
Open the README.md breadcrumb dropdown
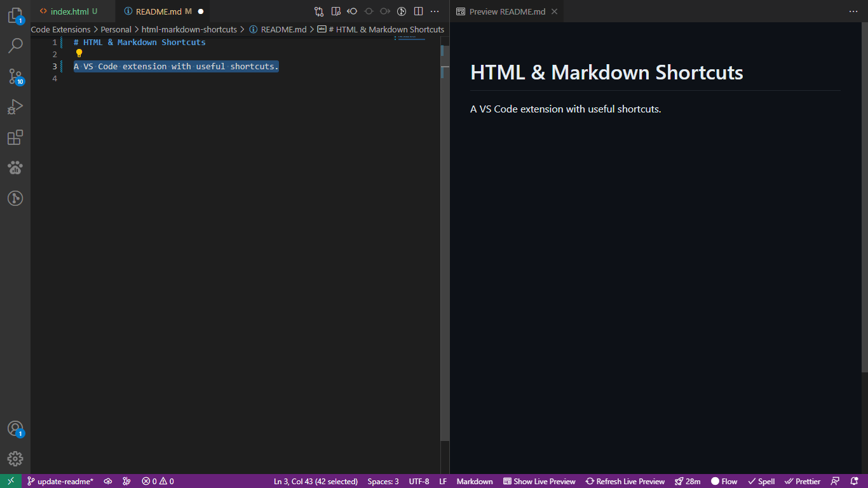tap(278, 29)
